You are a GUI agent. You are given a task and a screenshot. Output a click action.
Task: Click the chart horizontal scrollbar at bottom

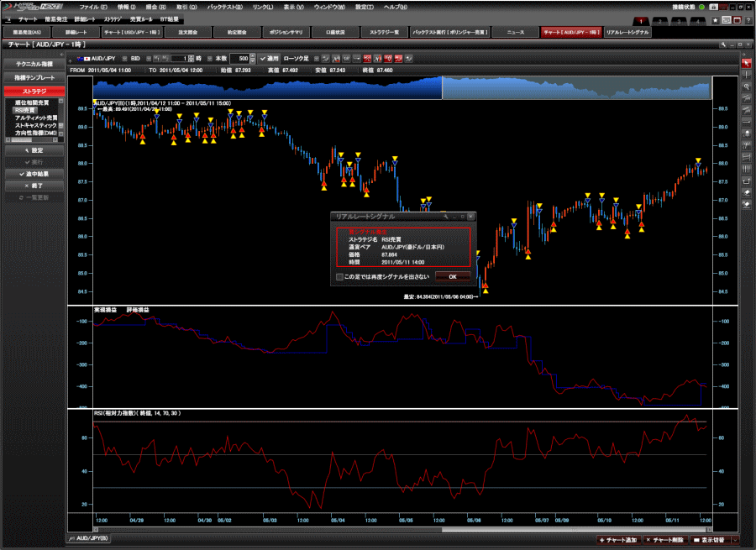pyautogui.click(x=402, y=529)
